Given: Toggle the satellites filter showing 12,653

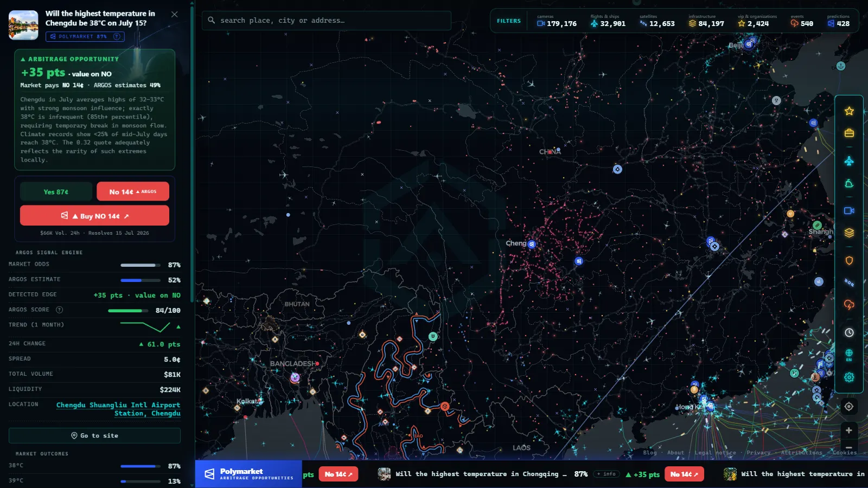Looking at the screenshot, I should tap(657, 21).
